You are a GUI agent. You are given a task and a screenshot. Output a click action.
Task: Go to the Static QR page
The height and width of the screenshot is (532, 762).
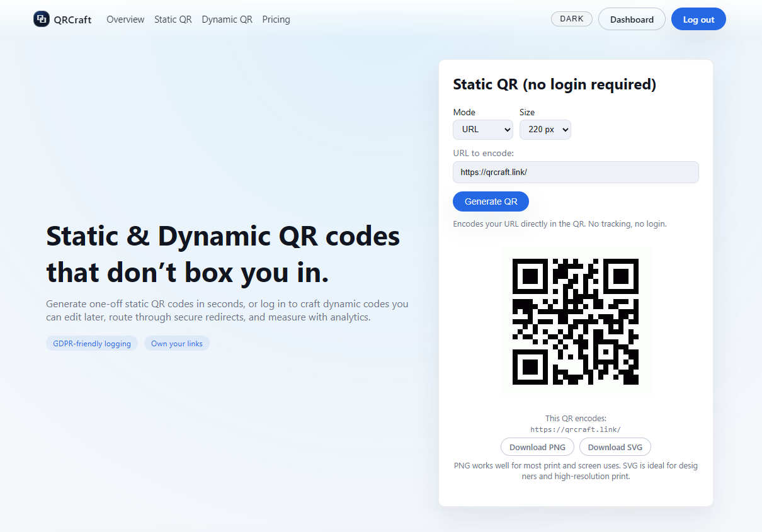173,20
